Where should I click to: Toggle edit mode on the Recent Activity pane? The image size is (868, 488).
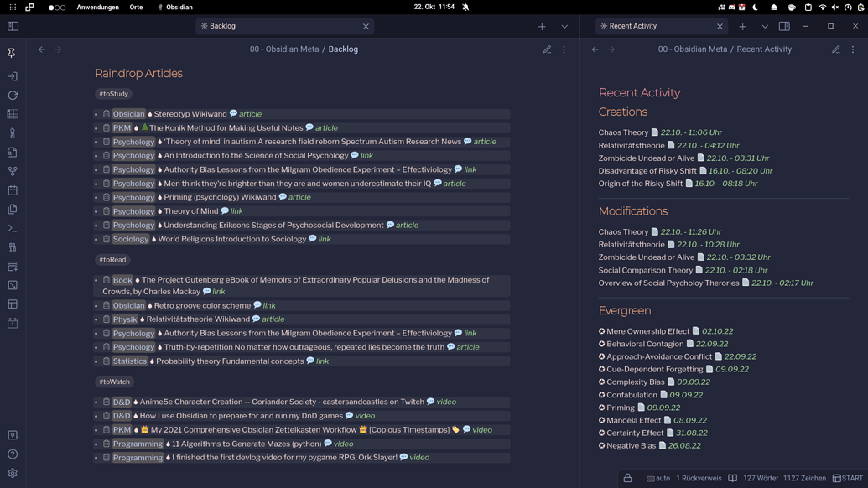(x=836, y=49)
